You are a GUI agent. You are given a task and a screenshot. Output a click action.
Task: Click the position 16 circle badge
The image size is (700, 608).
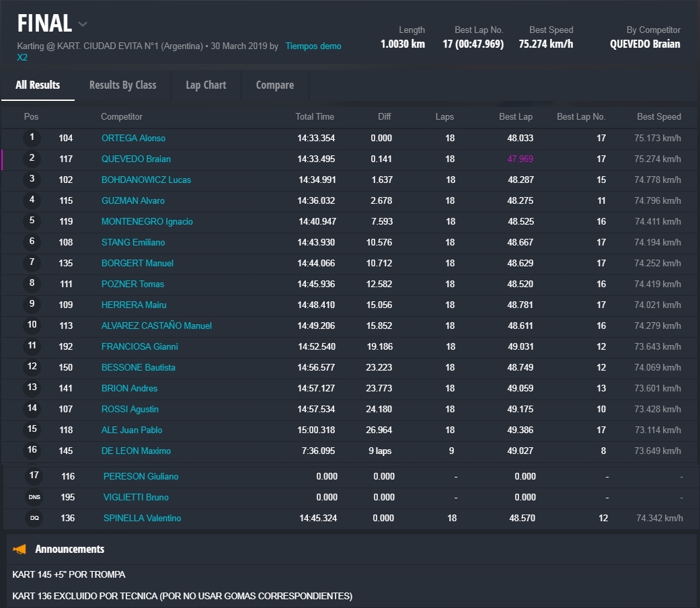(32, 451)
